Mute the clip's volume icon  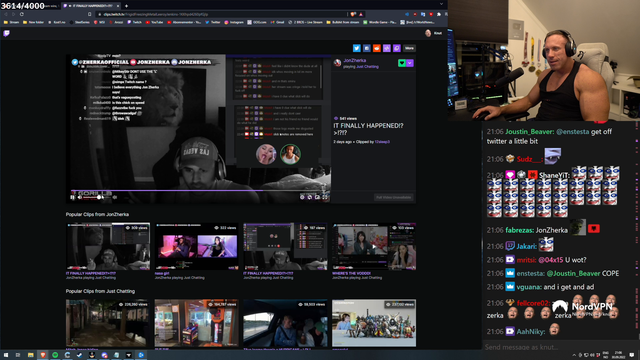(80, 198)
